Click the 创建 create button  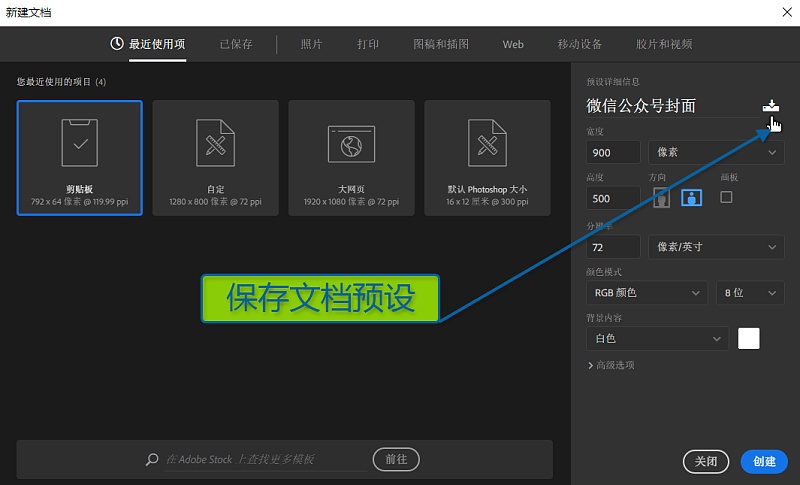click(x=764, y=462)
